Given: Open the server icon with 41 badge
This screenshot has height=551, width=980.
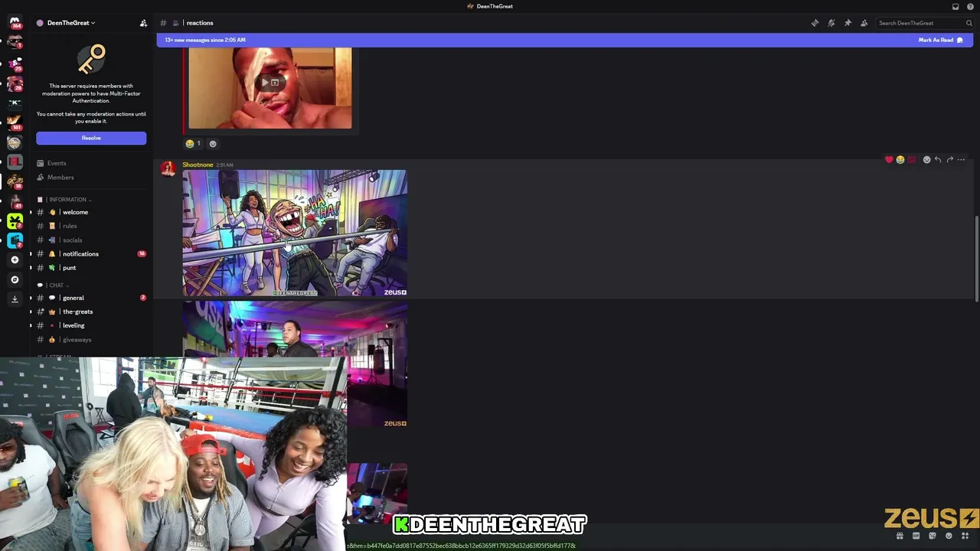Looking at the screenshot, I should point(15,201).
